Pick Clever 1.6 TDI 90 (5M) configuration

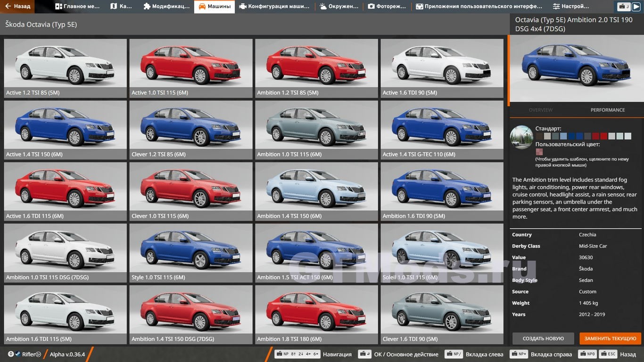442,314
